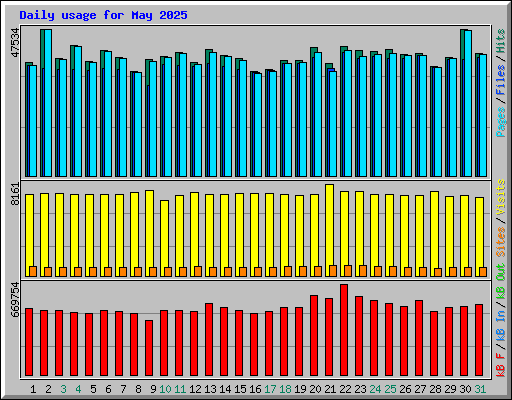The image size is (512, 400).
Task: Click day 2 on the x-axis
Action: [48, 389]
